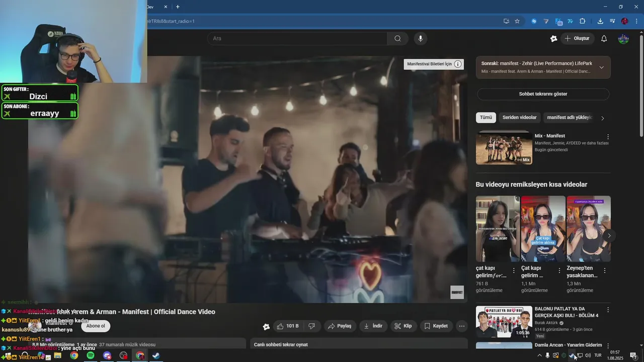
Task: Bookmark page with star icon
Action: (x=517, y=21)
